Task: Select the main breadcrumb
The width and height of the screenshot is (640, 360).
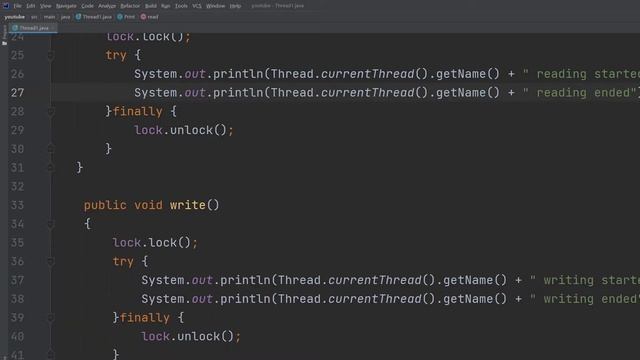Action: tap(49, 17)
